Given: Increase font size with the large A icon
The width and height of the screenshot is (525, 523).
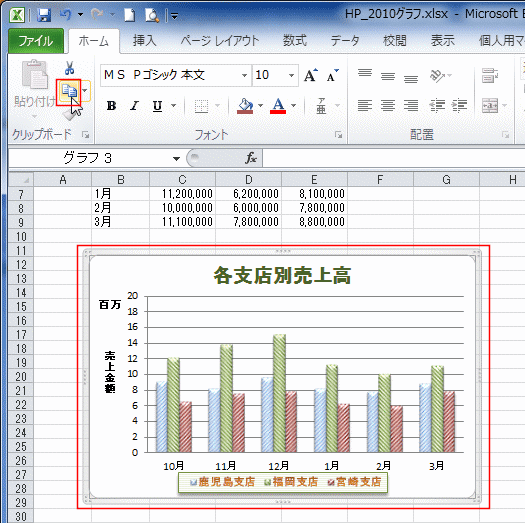Looking at the screenshot, I should point(311,75).
